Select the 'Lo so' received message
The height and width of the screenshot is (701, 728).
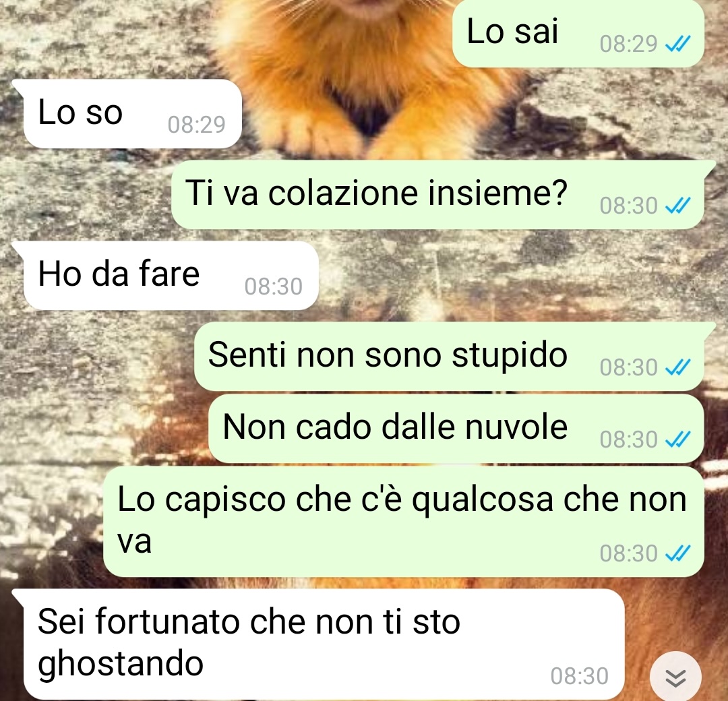(132, 114)
